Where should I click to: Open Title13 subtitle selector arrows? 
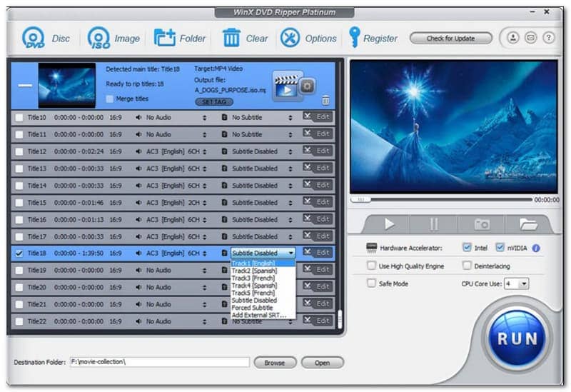pyautogui.click(x=290, y=169)
